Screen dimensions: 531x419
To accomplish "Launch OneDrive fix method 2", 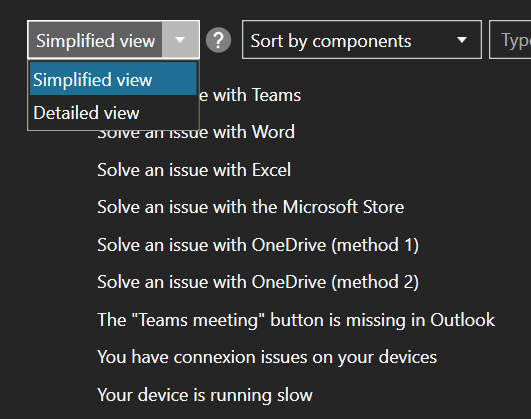I will pyautogui.click(x=258, y=282).
